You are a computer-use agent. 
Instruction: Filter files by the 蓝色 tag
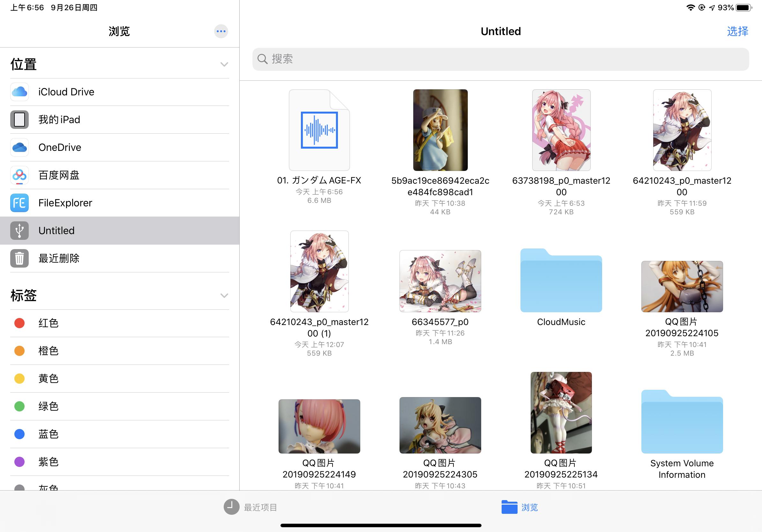[49, 434]
